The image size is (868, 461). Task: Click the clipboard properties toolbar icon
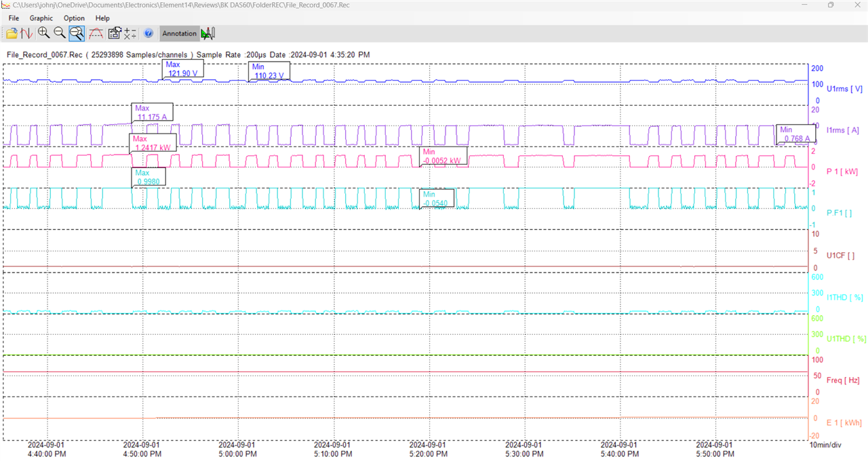click(114, 33)
